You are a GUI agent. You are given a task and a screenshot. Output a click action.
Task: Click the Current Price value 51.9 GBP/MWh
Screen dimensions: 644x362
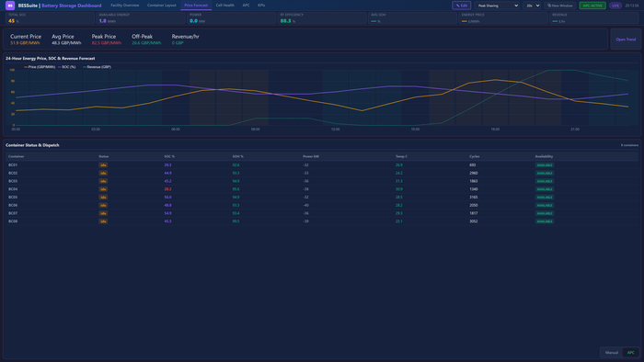(x=25, y=43)
